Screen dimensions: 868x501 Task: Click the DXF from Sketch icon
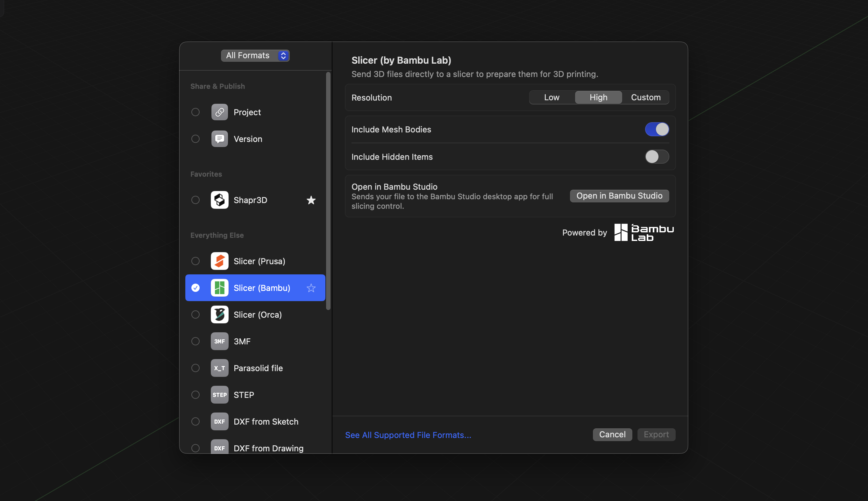[x=220, y=421]
